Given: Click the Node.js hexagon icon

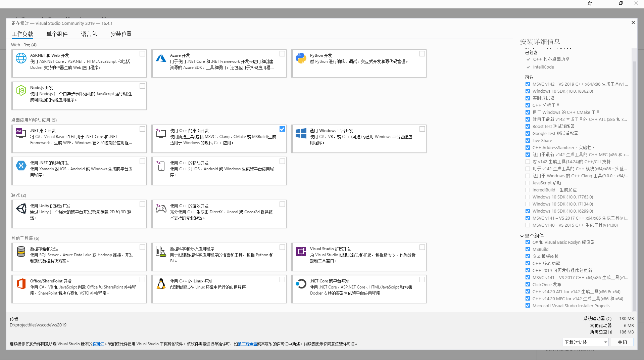Looking at the screenshot, I should 21,90.
